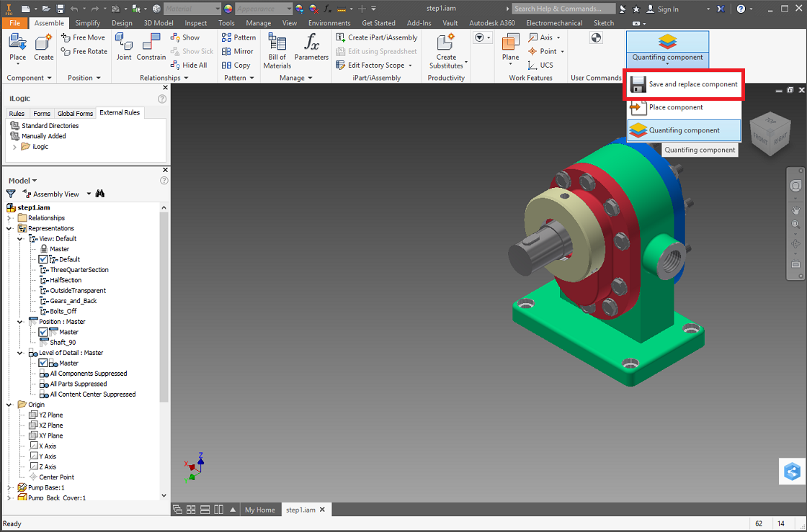Click the Place component icon in ribbon

pos(17,42)
